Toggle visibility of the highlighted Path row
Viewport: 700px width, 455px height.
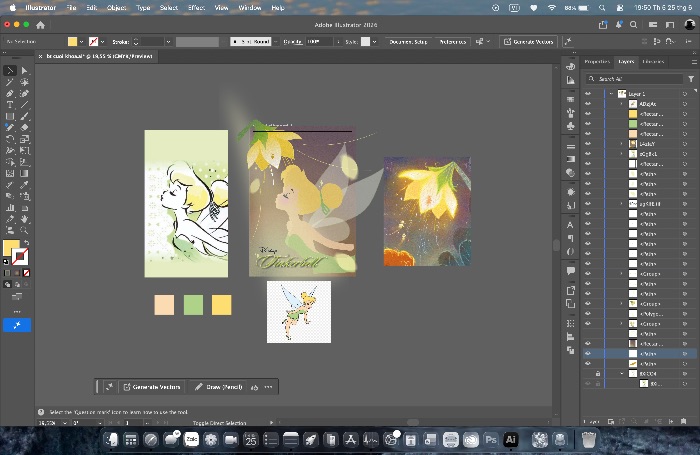588,353
